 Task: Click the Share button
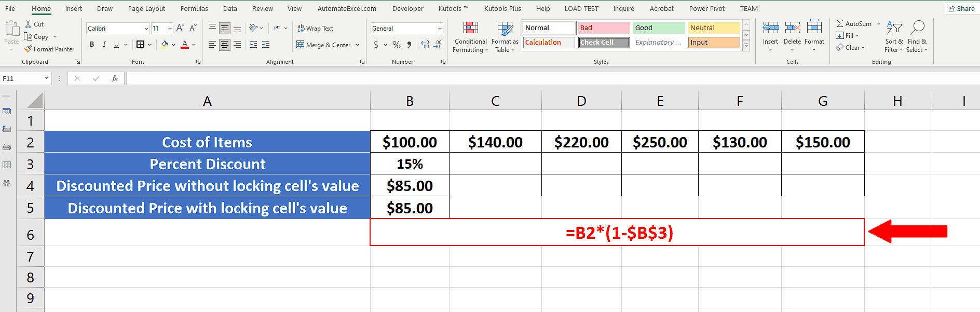(x=962, y=8)
